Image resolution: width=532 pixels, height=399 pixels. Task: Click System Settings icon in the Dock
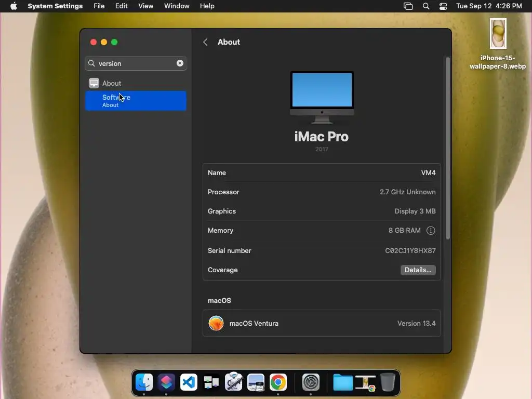click(x=311, y=382)
